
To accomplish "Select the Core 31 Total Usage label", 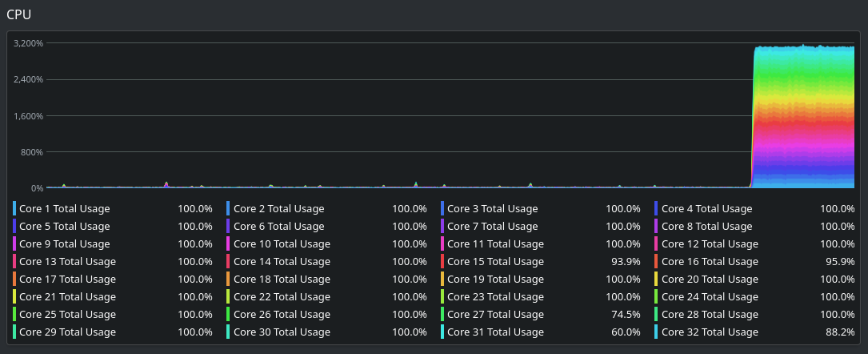I will click(x=495, y=332).
